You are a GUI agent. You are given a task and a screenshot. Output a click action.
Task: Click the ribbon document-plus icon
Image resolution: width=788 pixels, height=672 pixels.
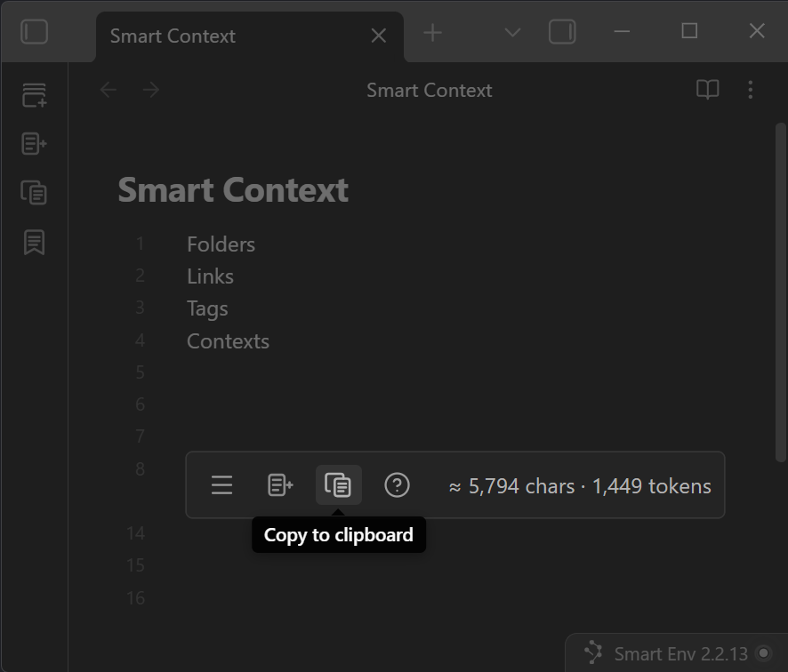pyautogui.click(x=34, y=144)
